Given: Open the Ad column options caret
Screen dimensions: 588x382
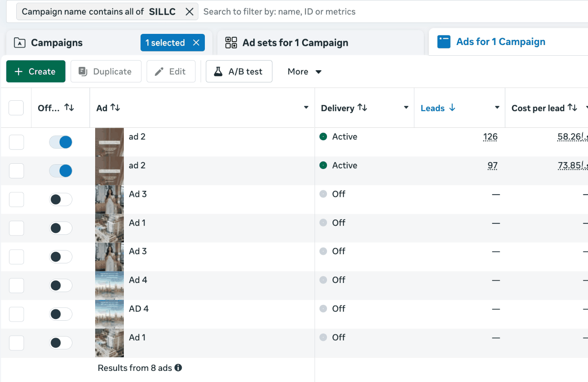Looking at the screenshot, I should 306,108.
